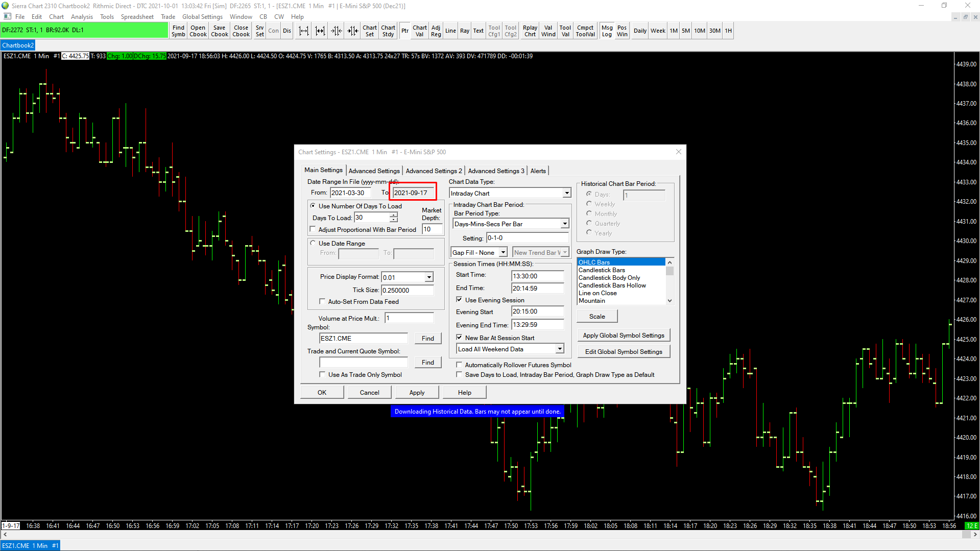Viewport: 980px width, 551px height.
Task: Select the Text drawing tool
Action: 478,31
